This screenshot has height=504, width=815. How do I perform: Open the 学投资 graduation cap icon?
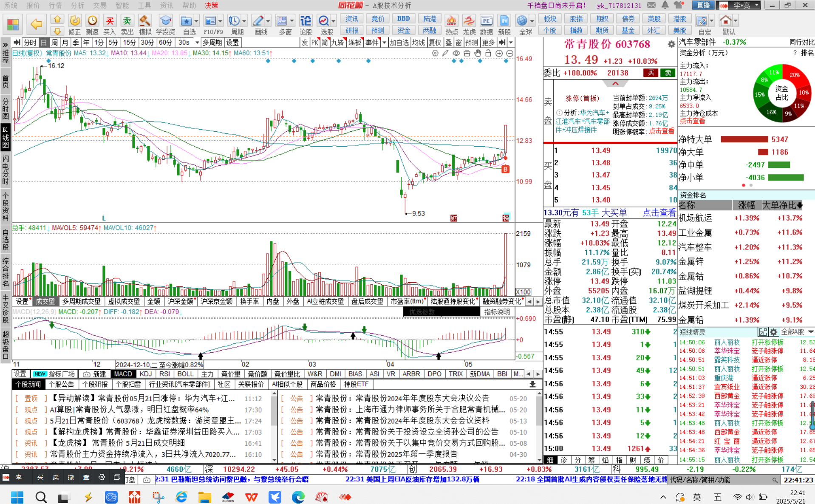[165, 25]
